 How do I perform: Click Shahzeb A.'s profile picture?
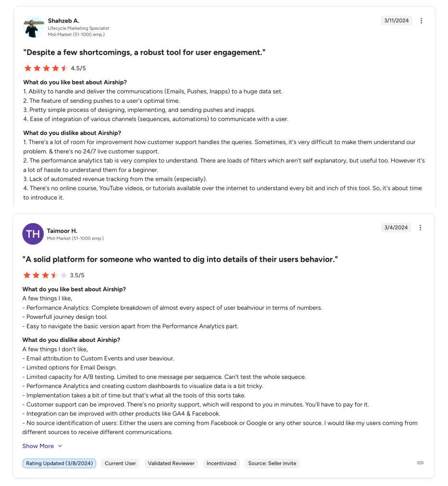click(x=33, y=26)
